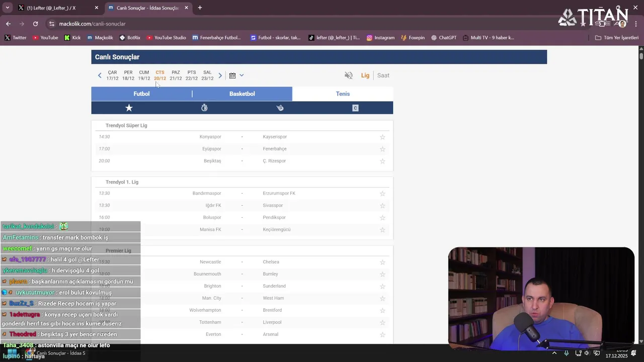Open the Kick bookmark
644x362 pixels.
tap(72, 38)
